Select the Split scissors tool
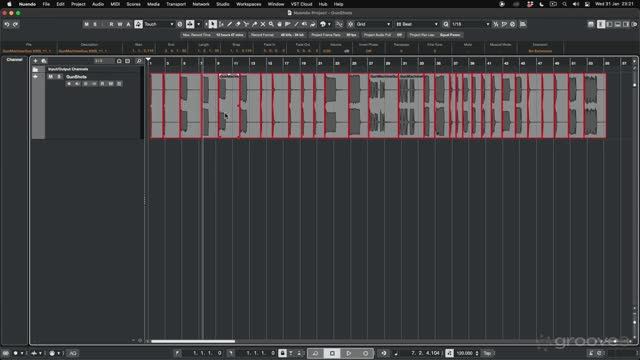The width and height of the screenshot is (640, 360). coord(246,24)
